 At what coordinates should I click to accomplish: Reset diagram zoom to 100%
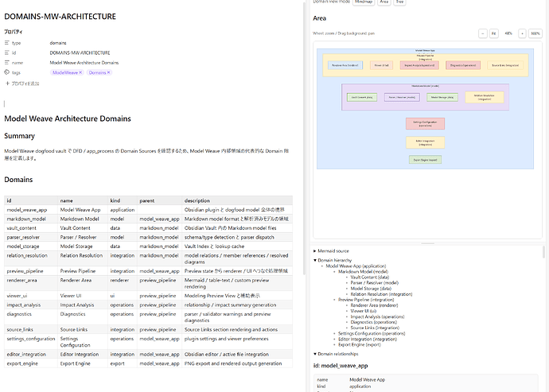click(x=535, y=33)
